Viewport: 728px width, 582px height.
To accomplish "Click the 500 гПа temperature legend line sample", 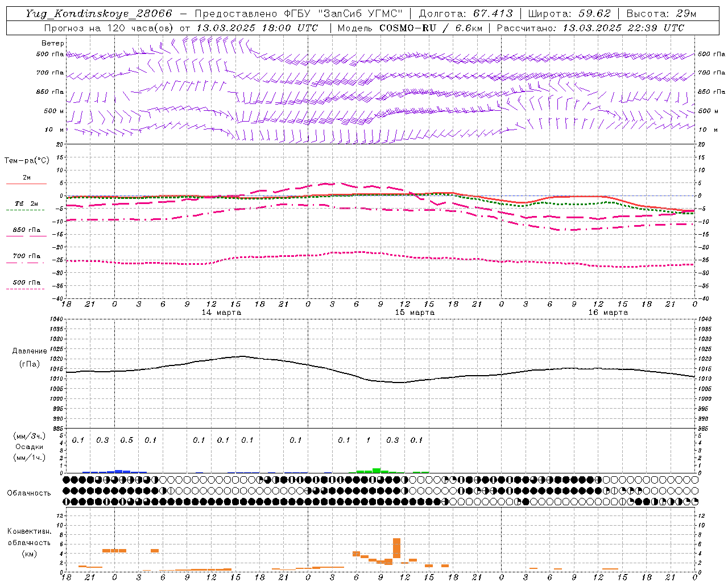I will click(25, 289).
